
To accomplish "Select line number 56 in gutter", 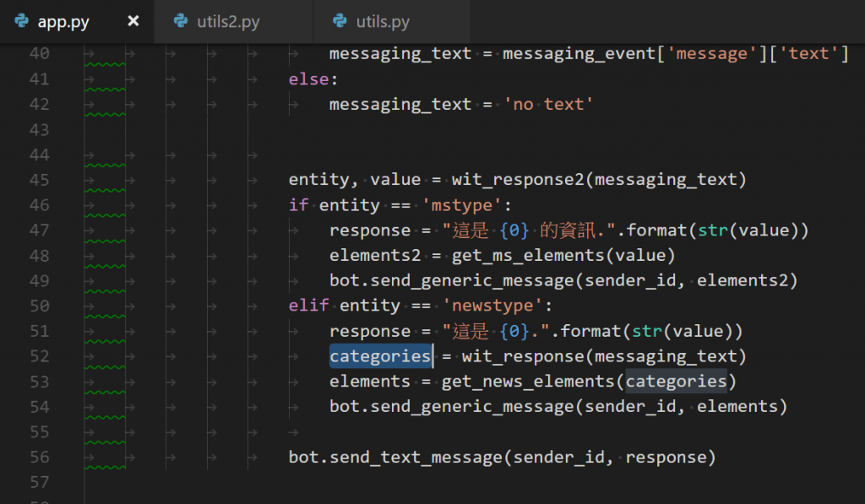I will pyautogui.click(x=39, y=457).
